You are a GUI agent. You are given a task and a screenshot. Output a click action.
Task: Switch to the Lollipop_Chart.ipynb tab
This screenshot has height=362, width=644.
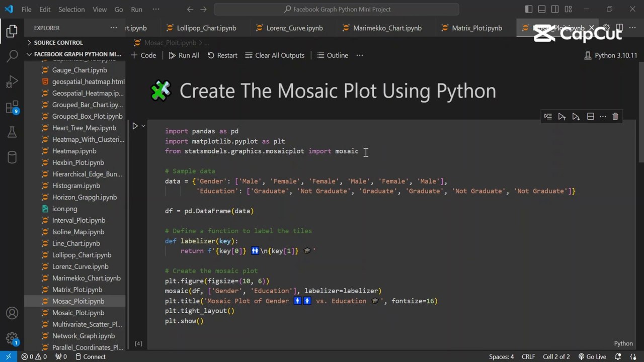[201, 28]
